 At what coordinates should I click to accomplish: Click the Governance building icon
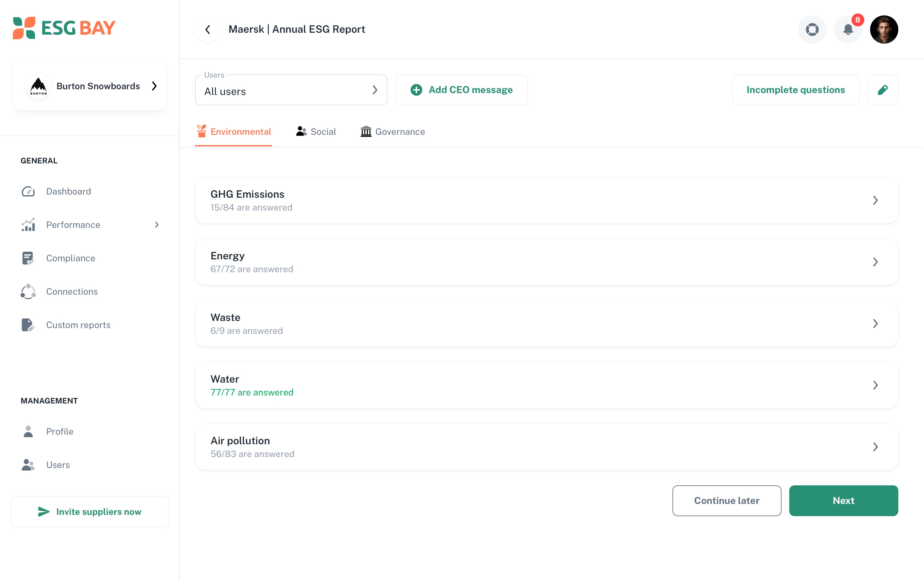366,131
